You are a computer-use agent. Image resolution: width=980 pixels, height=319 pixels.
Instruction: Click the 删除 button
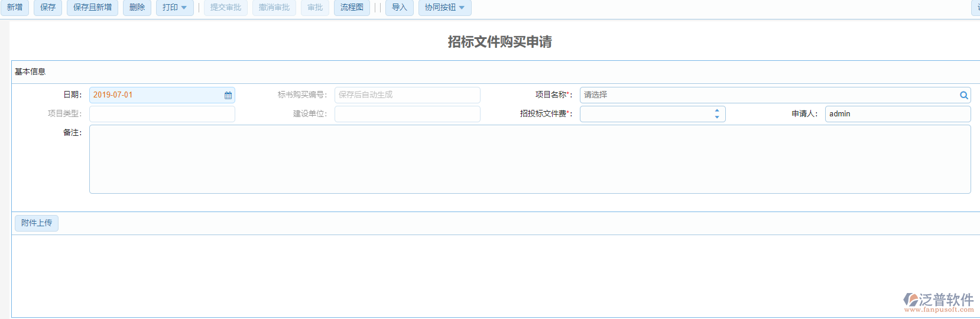[137, 8]
